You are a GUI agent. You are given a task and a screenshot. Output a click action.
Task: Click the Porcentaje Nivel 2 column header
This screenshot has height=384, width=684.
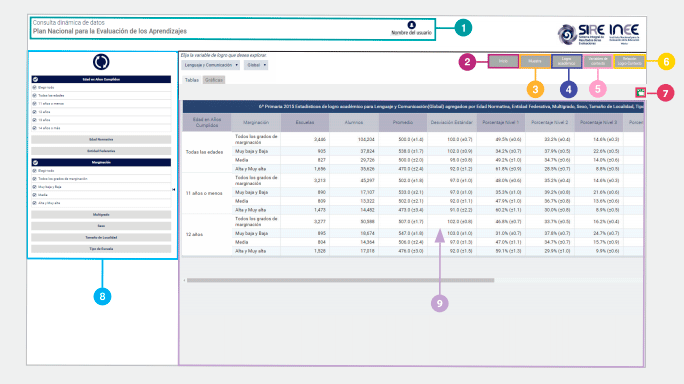pyautogui.click(x=550, y=122)
